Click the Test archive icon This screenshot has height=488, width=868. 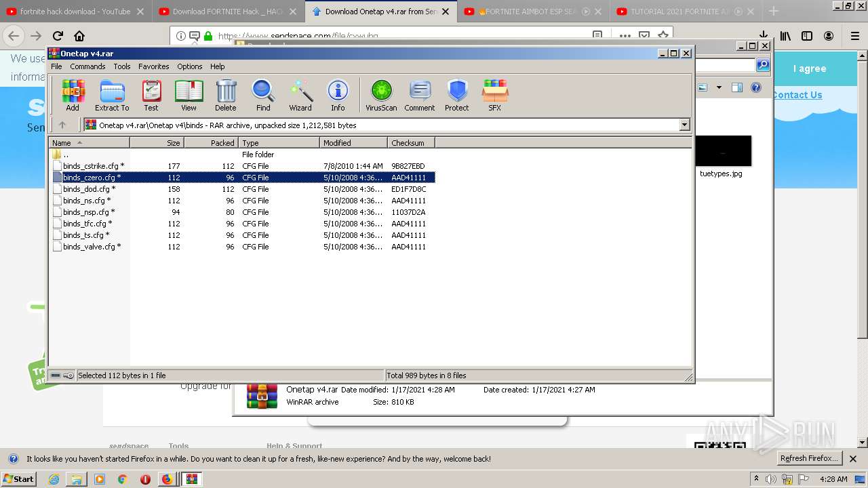pyautogui.click(x=151, y=95)
